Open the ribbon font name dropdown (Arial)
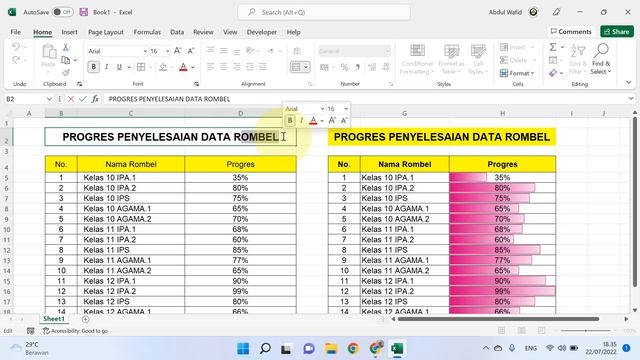The width and height of the screenshot is (640, 360). [145, 51]
